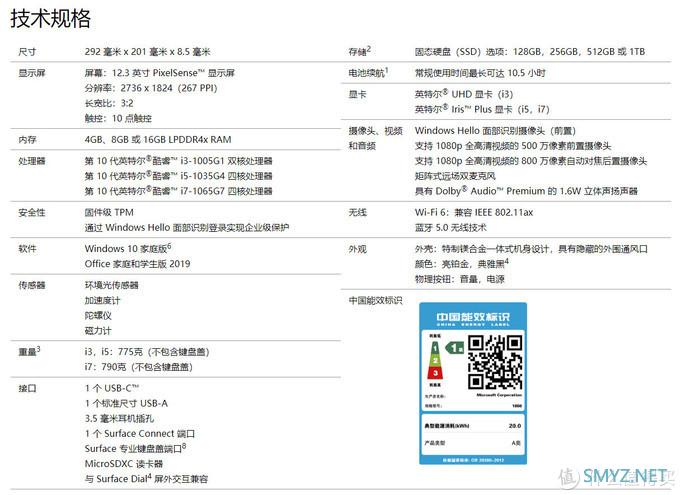Click the 技术规格 page heading
680x495 pixels.
50,18
